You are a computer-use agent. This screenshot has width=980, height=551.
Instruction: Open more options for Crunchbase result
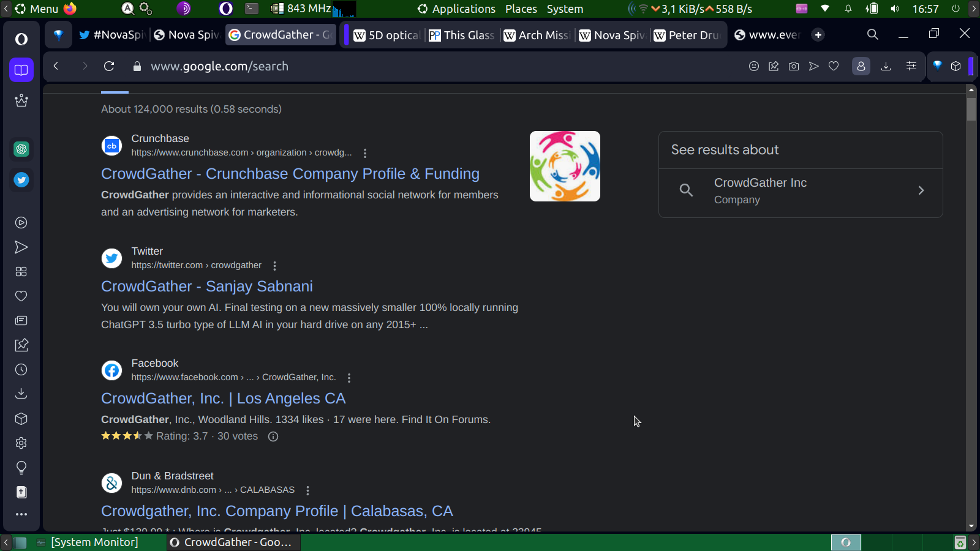365,153
